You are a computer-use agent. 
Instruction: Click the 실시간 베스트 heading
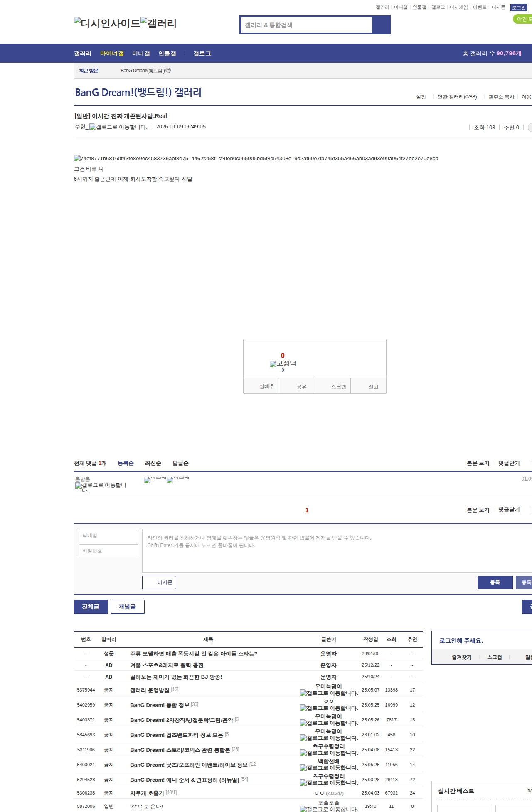pyautogui.click(x=456, y=791)
